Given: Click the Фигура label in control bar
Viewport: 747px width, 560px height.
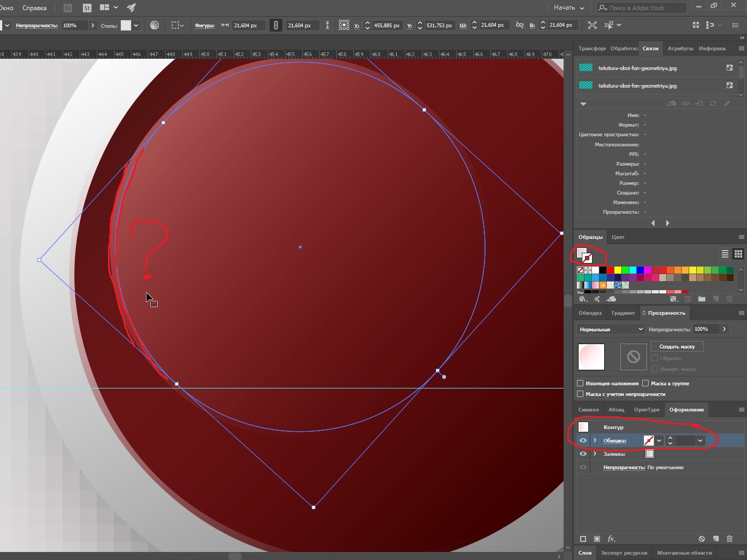Looking at the screenshot, I should pos(204,25).
